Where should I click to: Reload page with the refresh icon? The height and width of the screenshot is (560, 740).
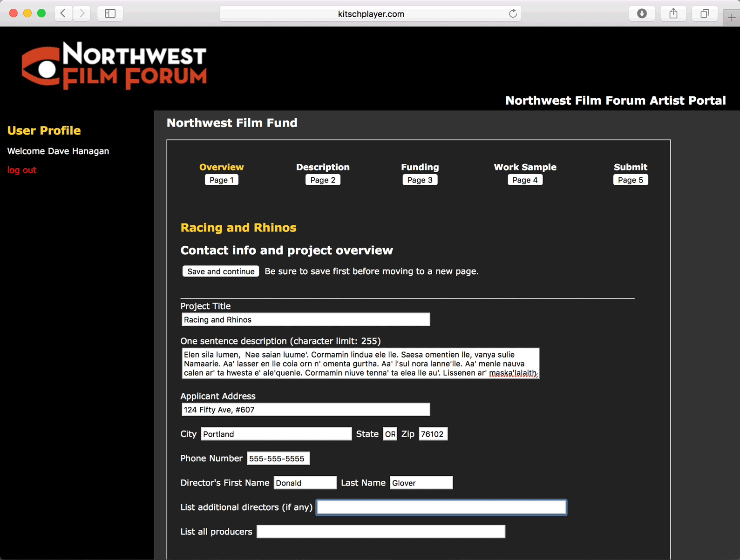513,13
